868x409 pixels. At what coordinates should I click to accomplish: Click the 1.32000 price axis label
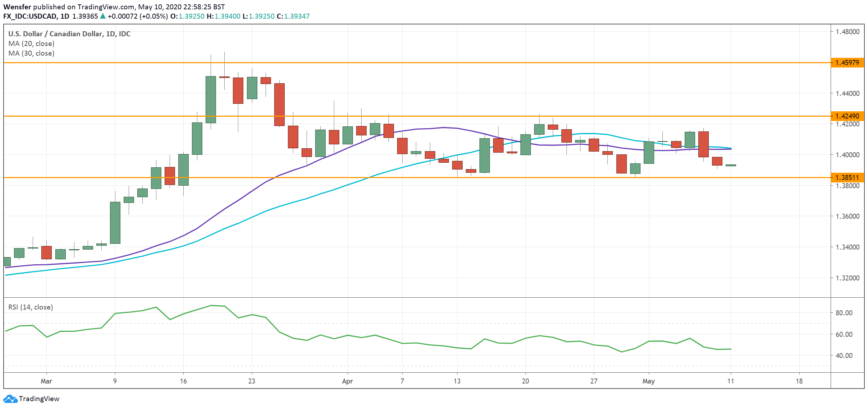coord(847,278)
